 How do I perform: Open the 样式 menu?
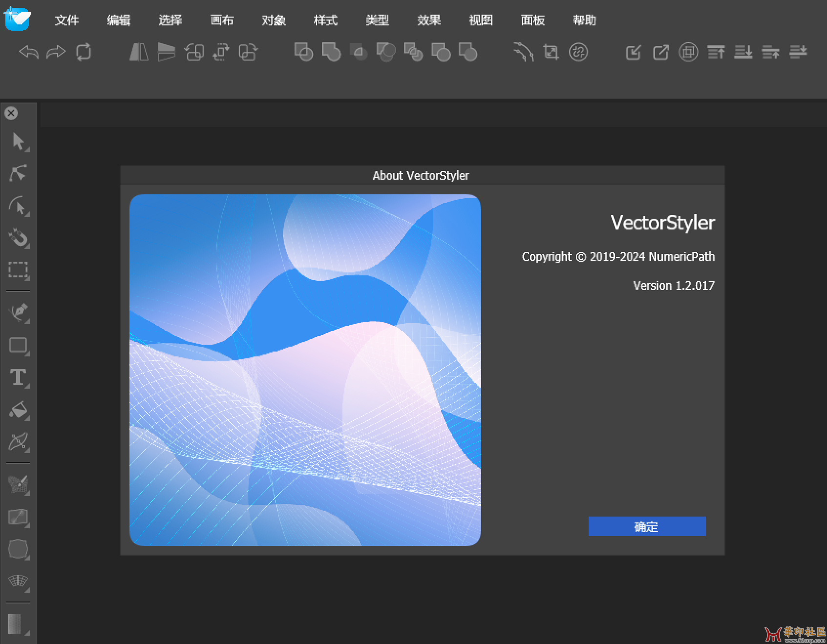point(326,20)
